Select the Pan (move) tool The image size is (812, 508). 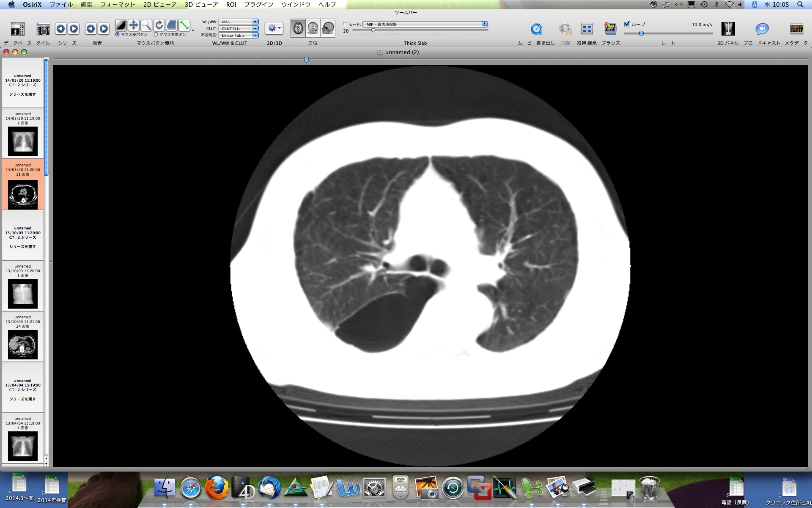click(134, 25)
